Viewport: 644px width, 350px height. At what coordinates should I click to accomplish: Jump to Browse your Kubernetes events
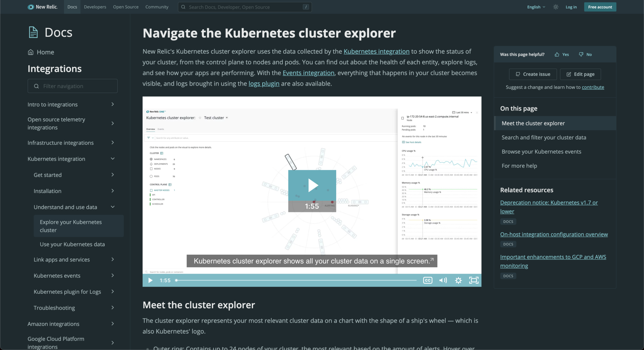pyautogui.click(x=541, y=151)
